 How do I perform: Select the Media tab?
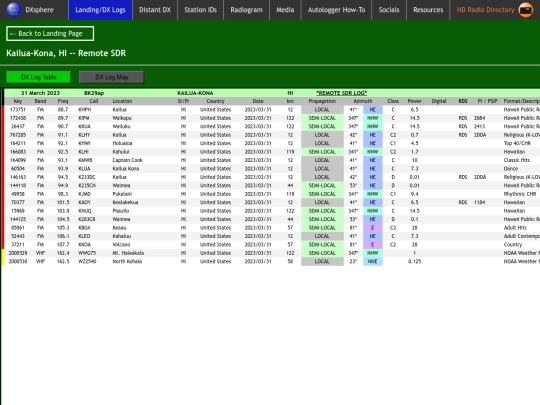click(x=285, y=10)
